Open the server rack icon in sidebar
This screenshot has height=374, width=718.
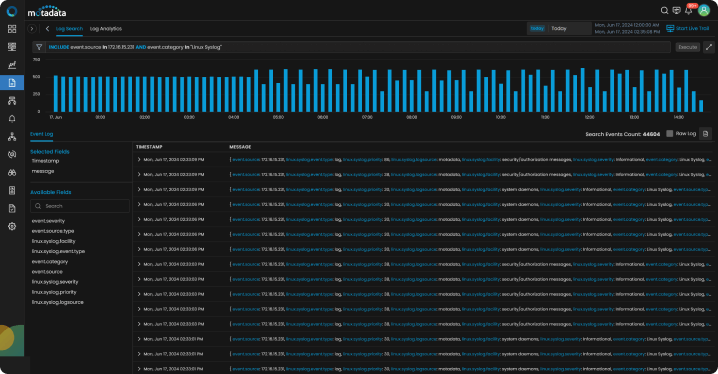12,190
